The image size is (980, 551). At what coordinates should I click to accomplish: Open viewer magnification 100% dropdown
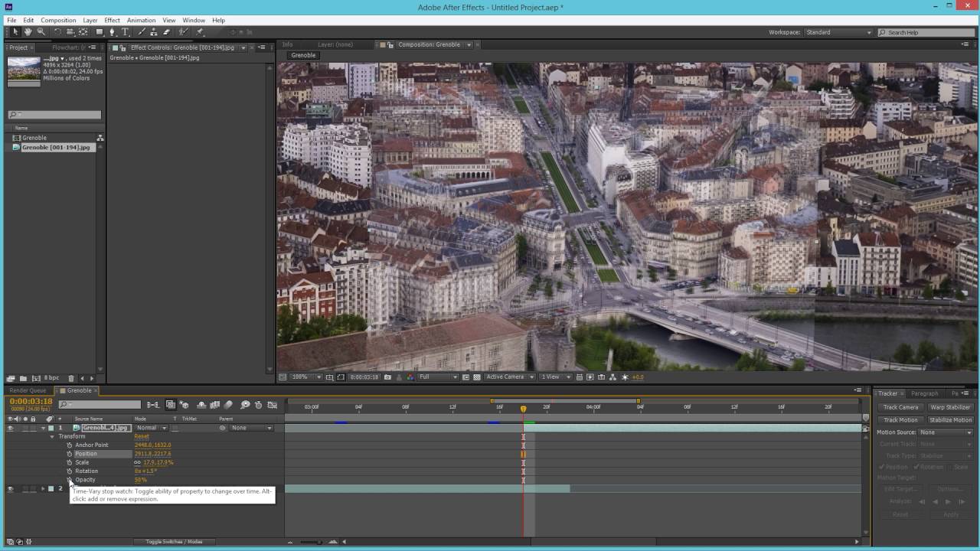tap(306, 377)
